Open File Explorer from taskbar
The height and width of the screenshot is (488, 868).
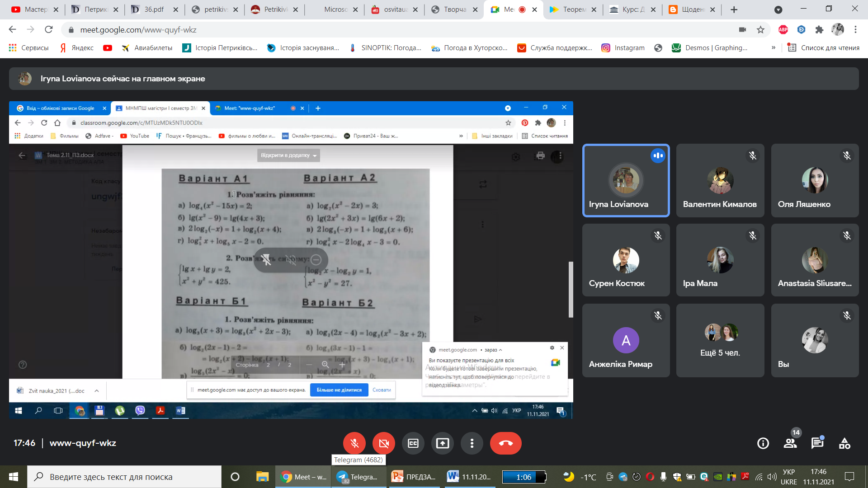pos(262,477)
